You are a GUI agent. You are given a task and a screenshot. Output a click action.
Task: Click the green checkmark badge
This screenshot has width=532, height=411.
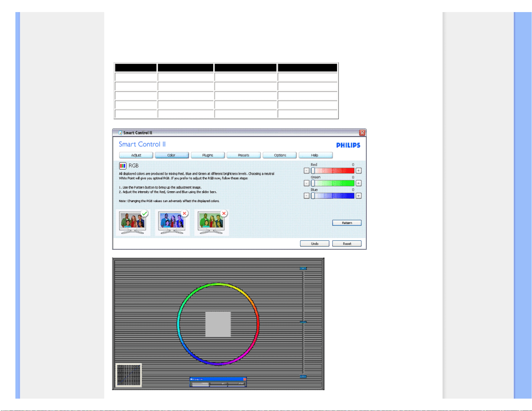[145, 214]
